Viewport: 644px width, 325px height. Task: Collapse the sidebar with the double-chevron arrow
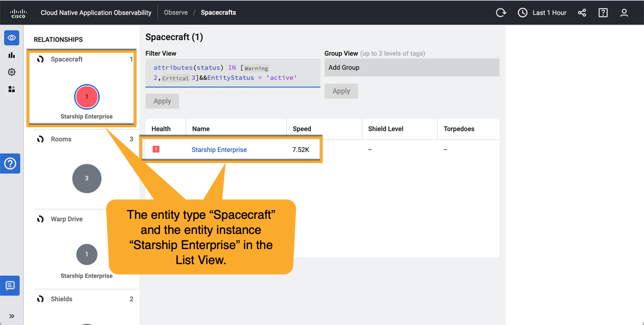pyautogui.click(x=11, y=316)
